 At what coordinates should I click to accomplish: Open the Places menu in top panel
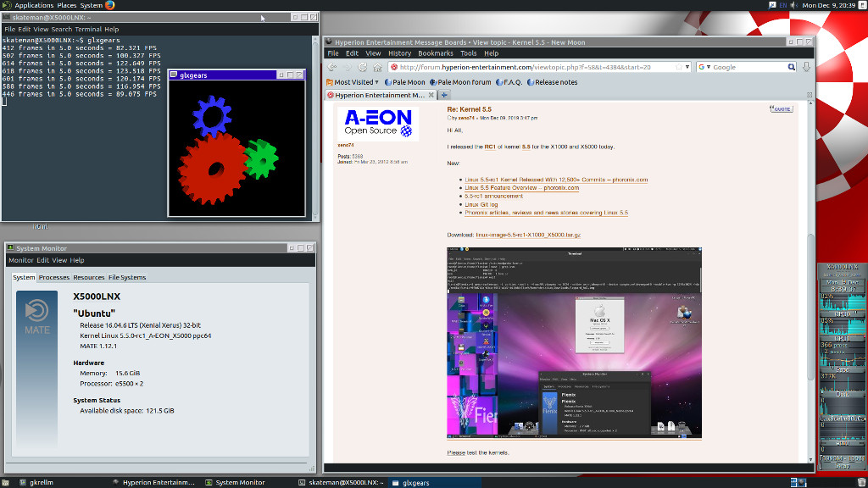(x=67, y=5)
